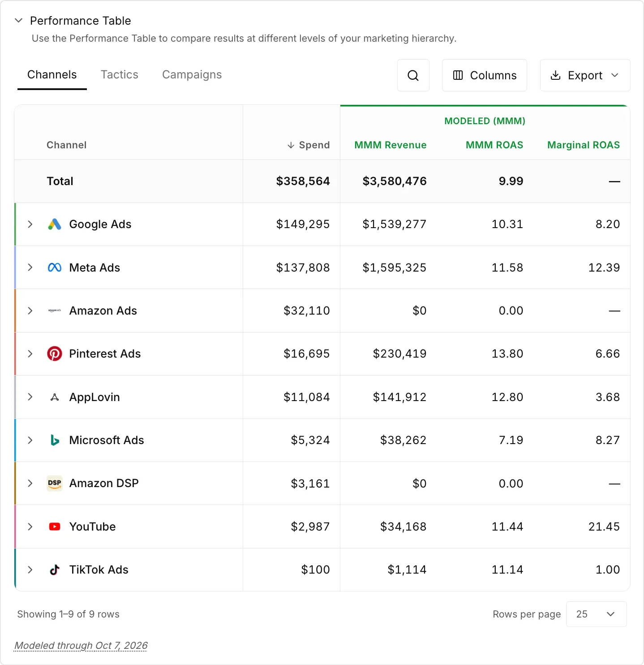
Task: Click Meta Ads marginal ROAS 12.39
Action: coord(604,268)
